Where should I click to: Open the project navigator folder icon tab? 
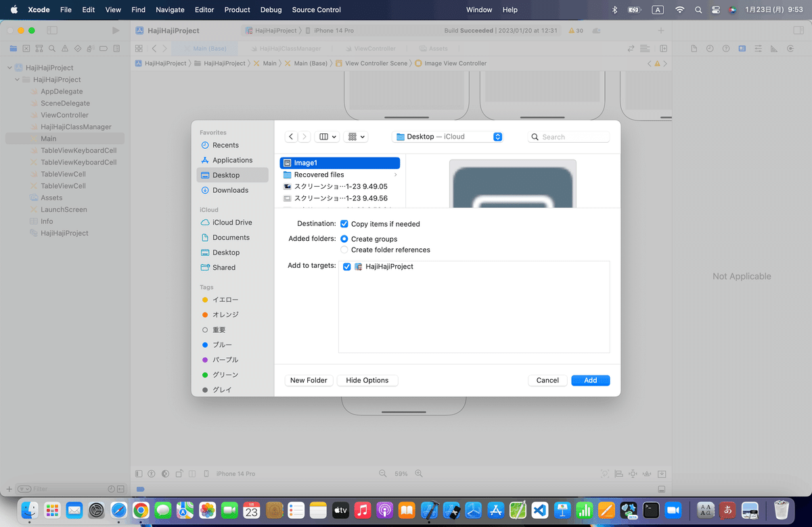pos(14,49)
